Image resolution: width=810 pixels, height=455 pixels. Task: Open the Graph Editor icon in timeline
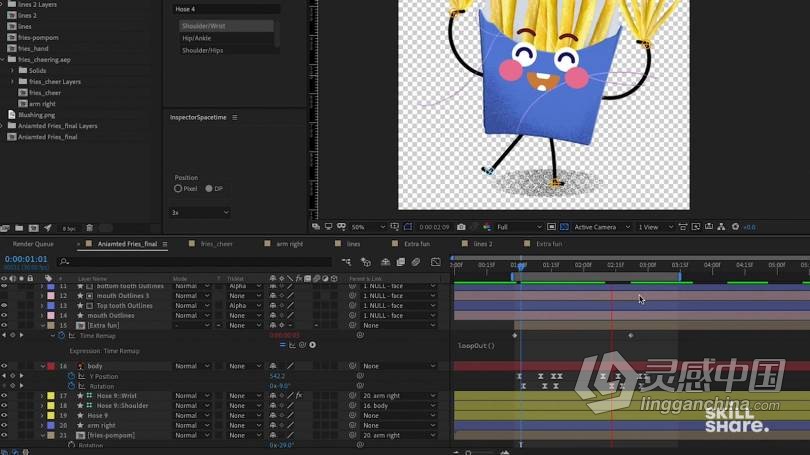tap(435, 262)
